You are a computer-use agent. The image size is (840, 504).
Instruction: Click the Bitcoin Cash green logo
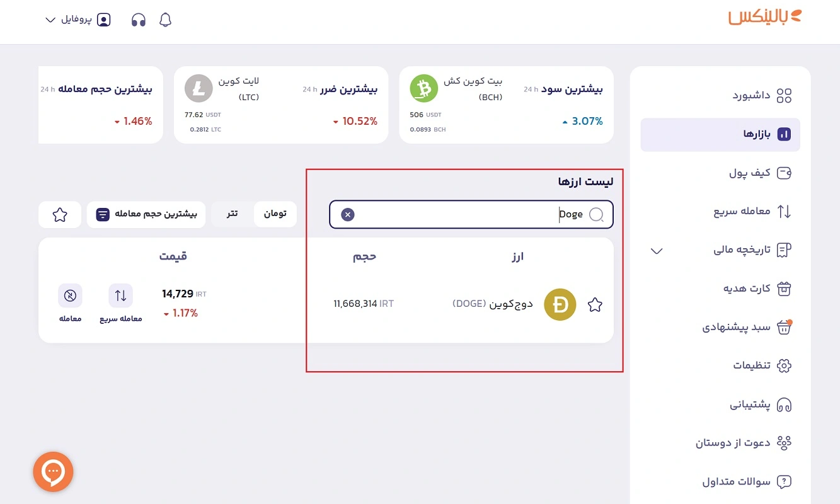(x=424, y=89)
